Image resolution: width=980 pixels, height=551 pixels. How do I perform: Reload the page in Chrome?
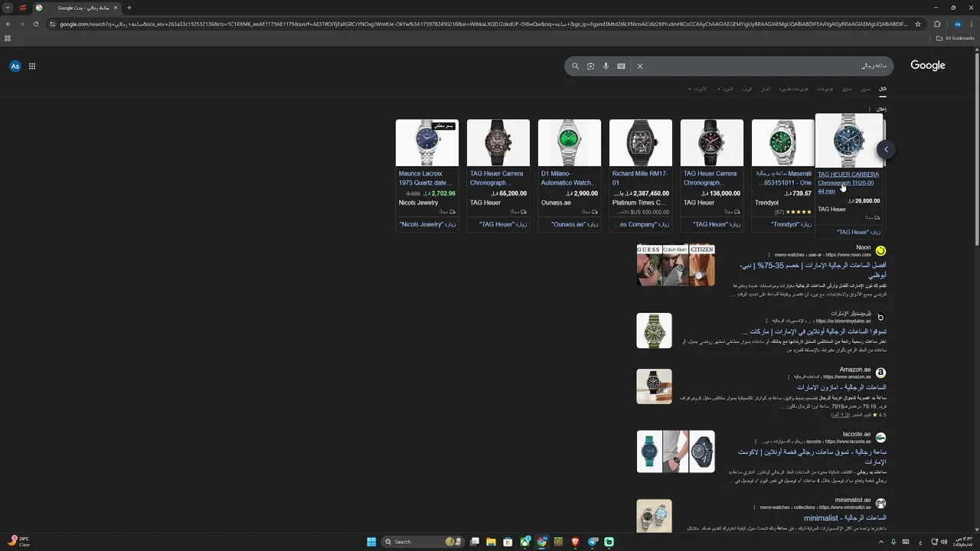[x=35, y=24]
